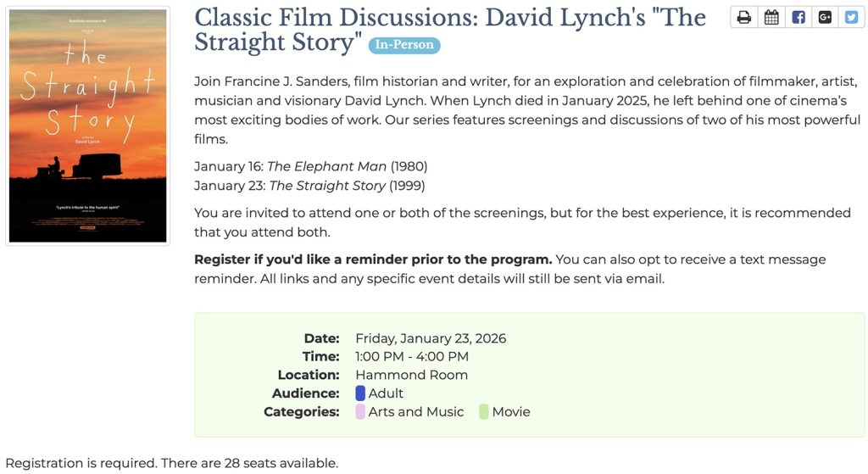The height and width of the screenshot is (474, 868).
Task: Click the add to calendar icon
Action: click(x=771, y=17)
